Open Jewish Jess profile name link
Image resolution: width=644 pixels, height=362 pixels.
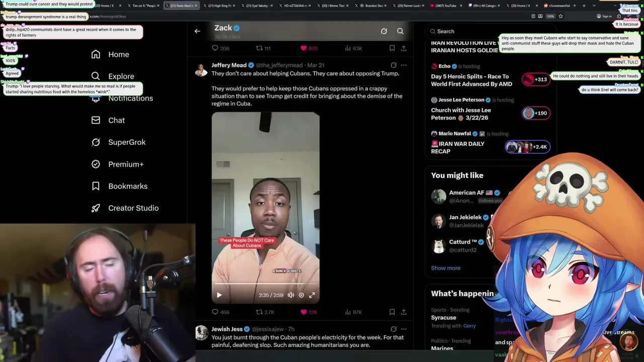(227, 329)
